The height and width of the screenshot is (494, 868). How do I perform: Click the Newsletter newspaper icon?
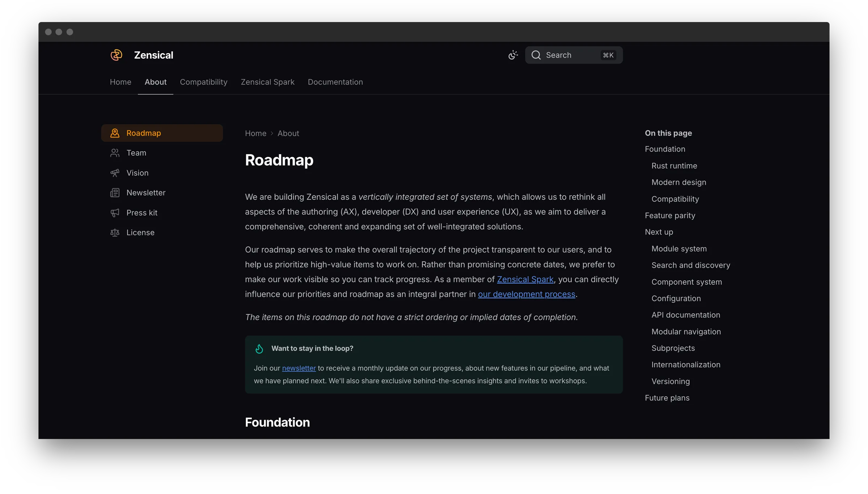click(x=115, y=192)
